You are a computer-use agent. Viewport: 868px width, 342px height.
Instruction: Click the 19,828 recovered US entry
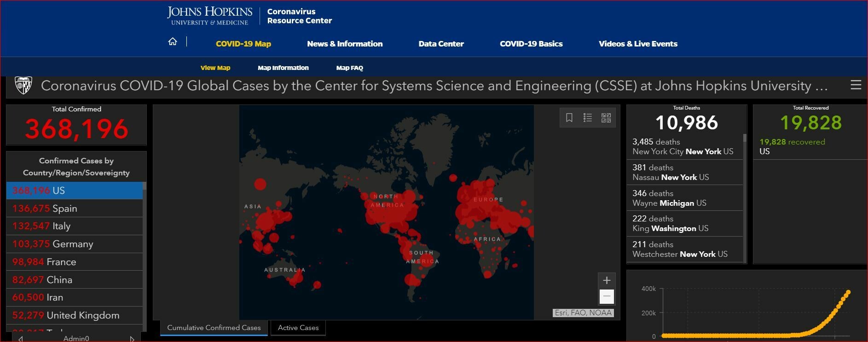pos(810,146)
